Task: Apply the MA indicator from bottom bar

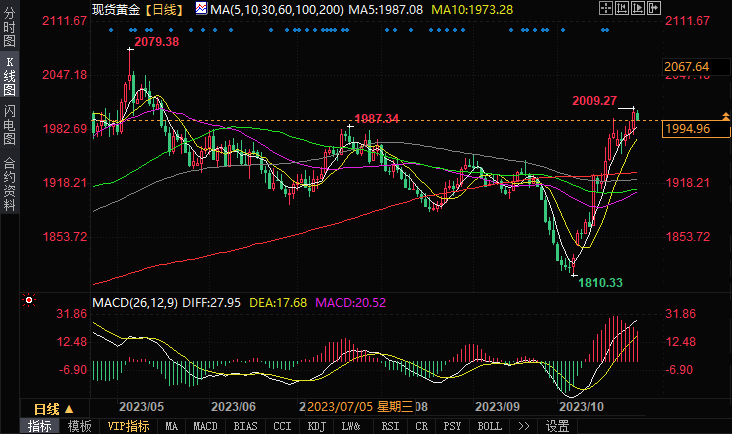Action: 171,426
